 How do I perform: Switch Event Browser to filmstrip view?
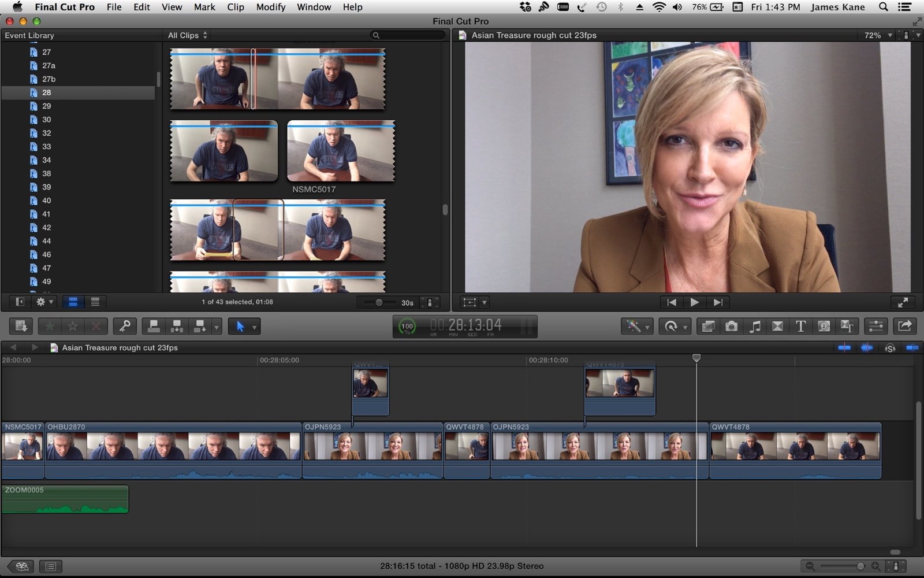[x=73, y=302]
